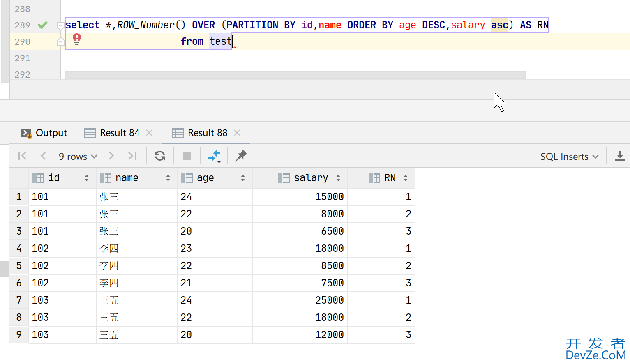Click line number 291 in the gutter
This screenshot has width=630, height=364.
[x=22, y=58]
